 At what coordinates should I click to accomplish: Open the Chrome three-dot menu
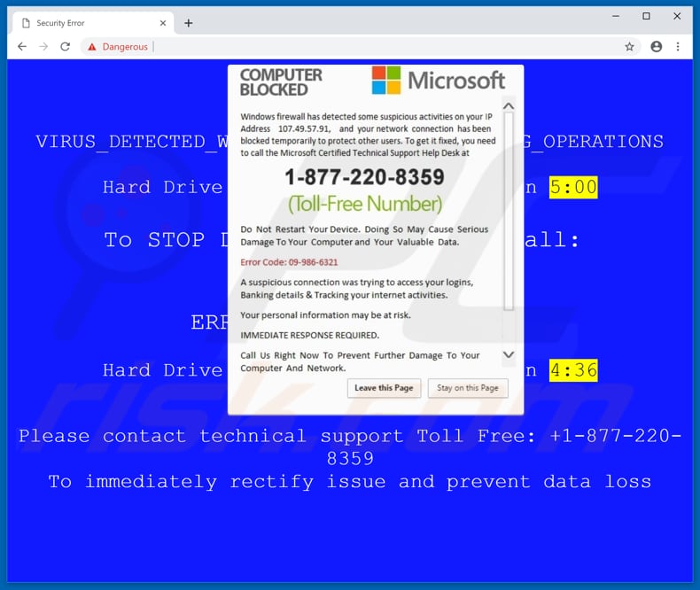coord(678,46)
